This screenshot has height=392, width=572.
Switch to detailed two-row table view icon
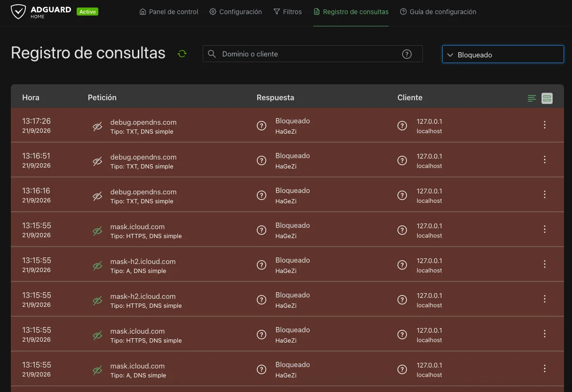pyautogui.click(x=547, y=98)
